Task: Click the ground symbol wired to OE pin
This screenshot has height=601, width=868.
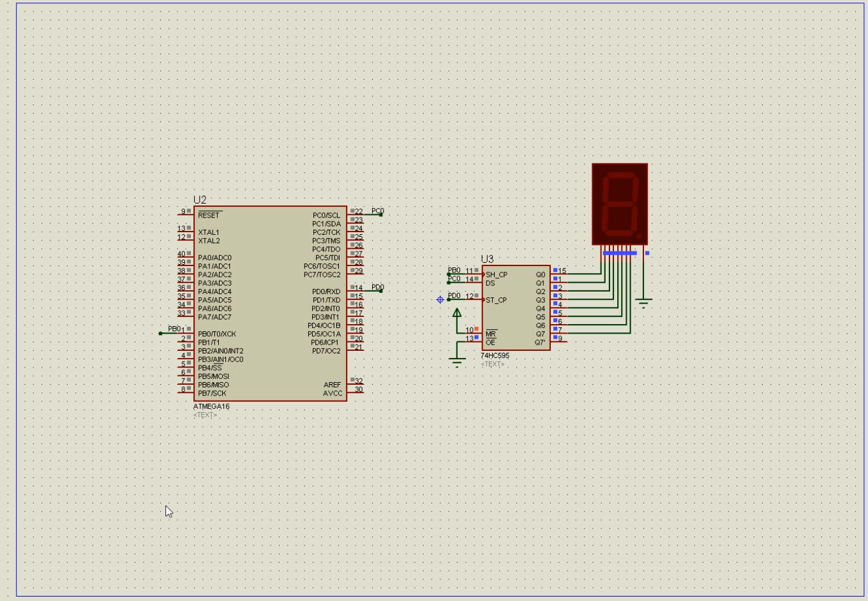Action: [x=457, y=363]
